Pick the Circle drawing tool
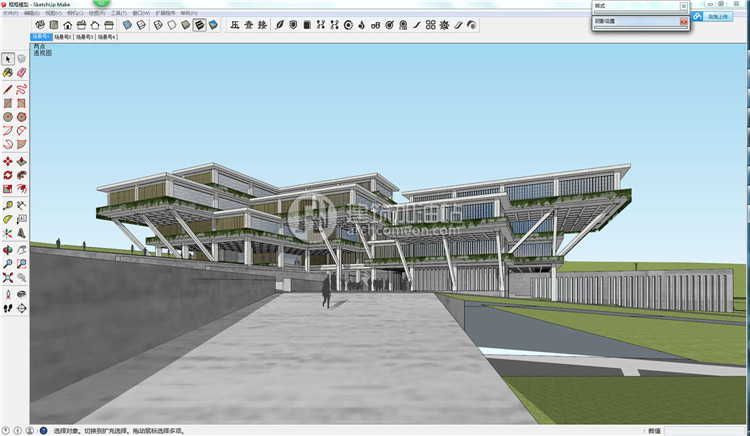The image size is (750, 436). (8, 117)
